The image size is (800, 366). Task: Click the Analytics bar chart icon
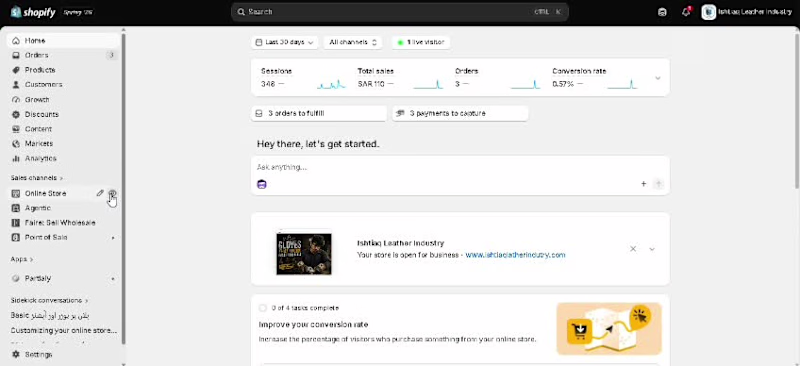point(16,159)
